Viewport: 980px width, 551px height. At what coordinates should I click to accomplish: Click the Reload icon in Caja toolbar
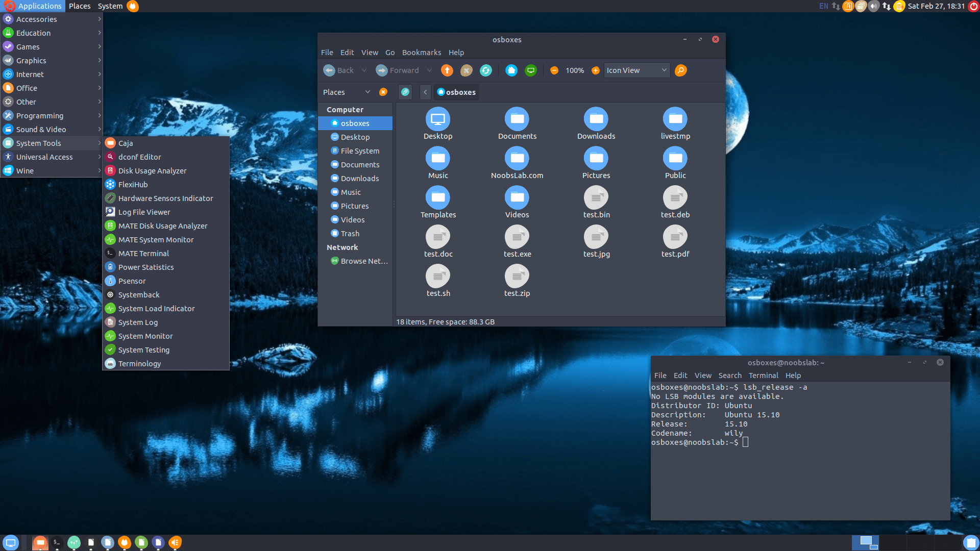(486, 70)
